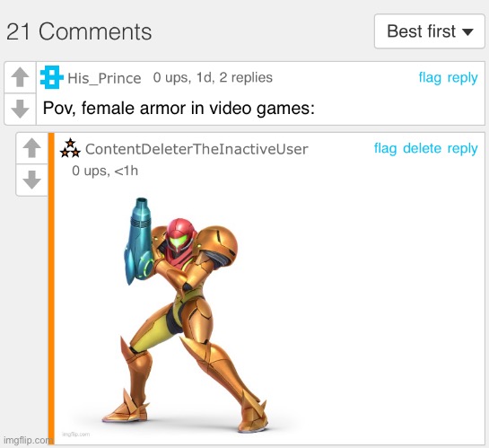The width and height of the screenshot is (489, 448).
Task: Downvote ContentDeleterTheInactiveUser's reply
Action: point(31,180)
